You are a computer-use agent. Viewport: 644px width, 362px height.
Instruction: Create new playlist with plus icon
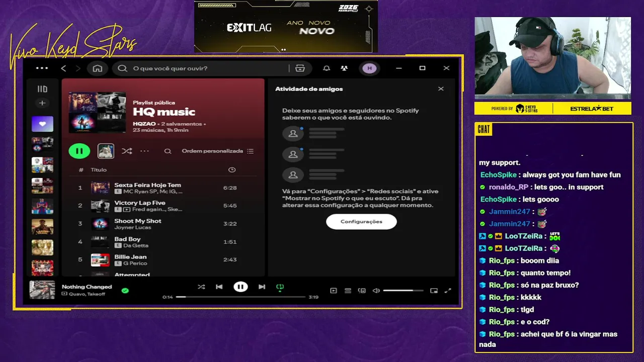42,103
